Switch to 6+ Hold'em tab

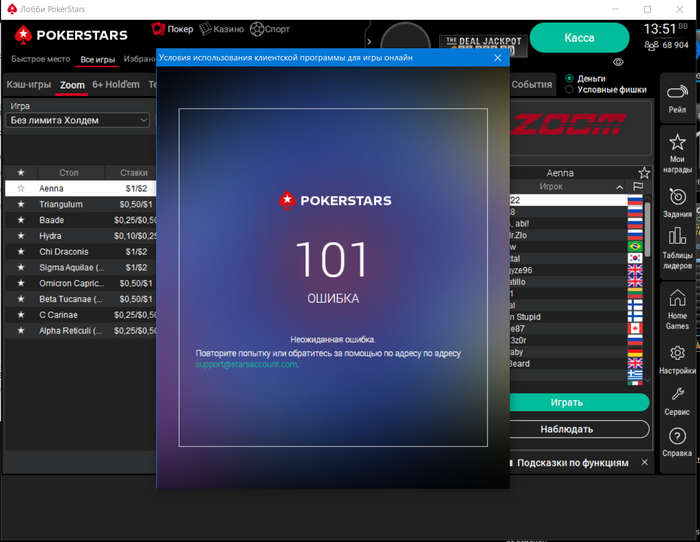click(x=116, y=84)
